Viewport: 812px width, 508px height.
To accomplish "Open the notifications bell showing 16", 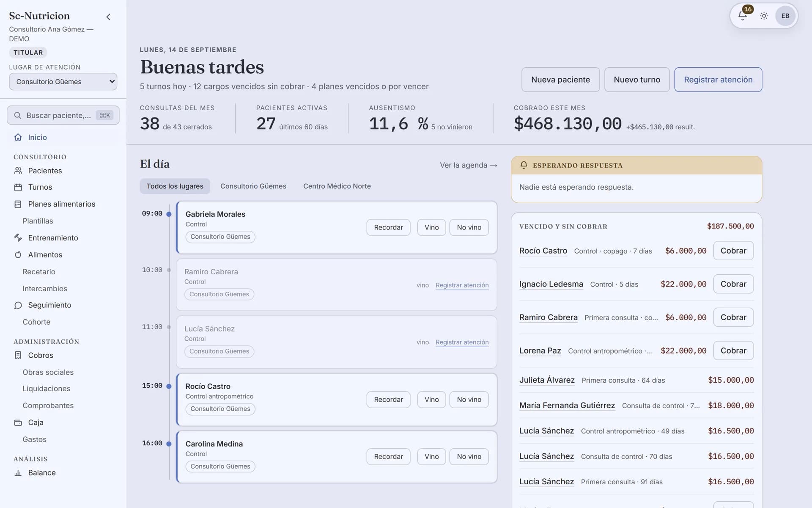I will (x=743, y=16).
